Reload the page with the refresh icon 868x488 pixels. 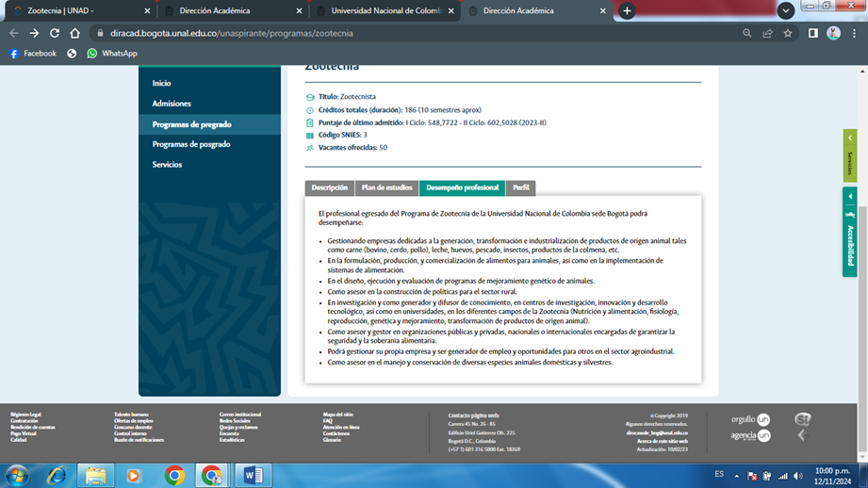coord(55,33)
